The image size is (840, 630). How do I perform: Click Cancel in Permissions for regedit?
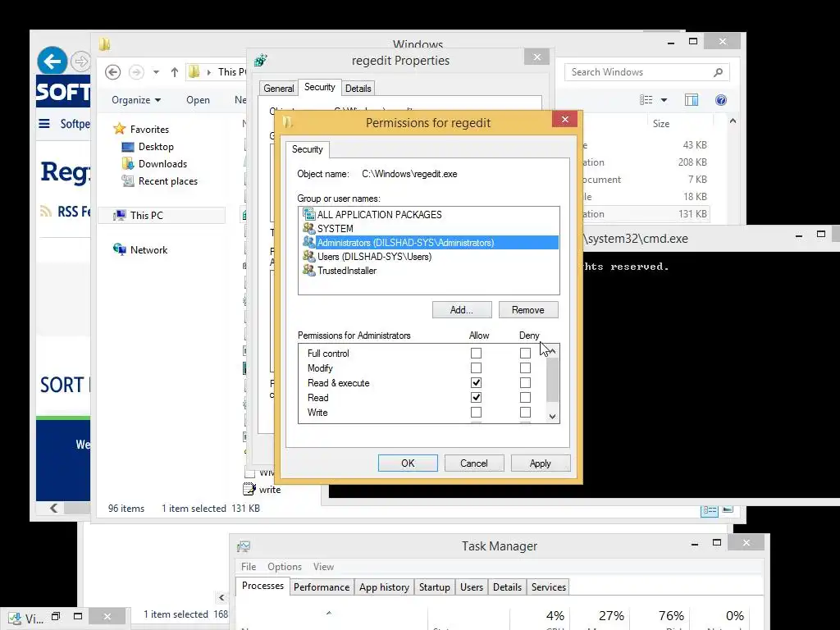pyautogui.click(x=474, y=463)
